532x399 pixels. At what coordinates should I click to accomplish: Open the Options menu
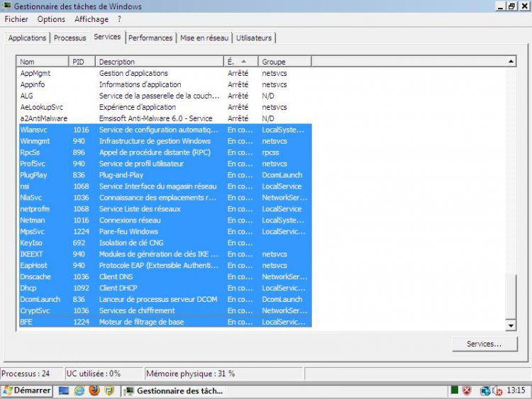coord(51,19)
